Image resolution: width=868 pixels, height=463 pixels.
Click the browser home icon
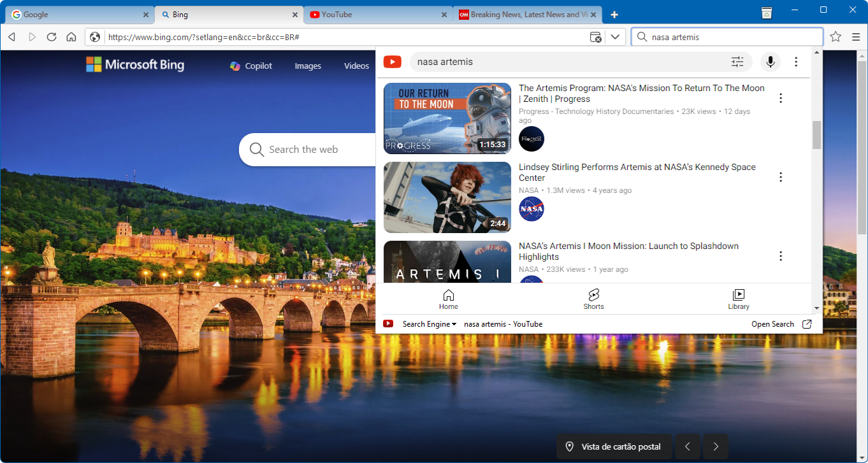tap(71, 37)
